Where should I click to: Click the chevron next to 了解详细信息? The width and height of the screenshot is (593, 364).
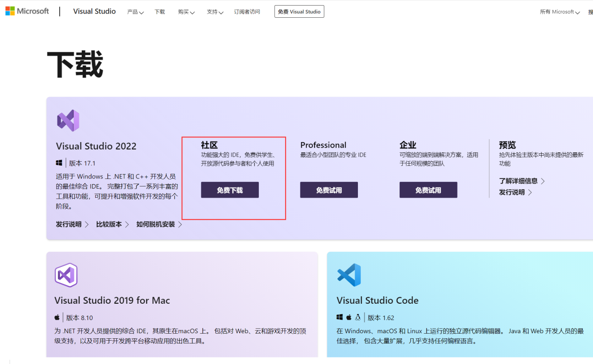pos(543,181)
